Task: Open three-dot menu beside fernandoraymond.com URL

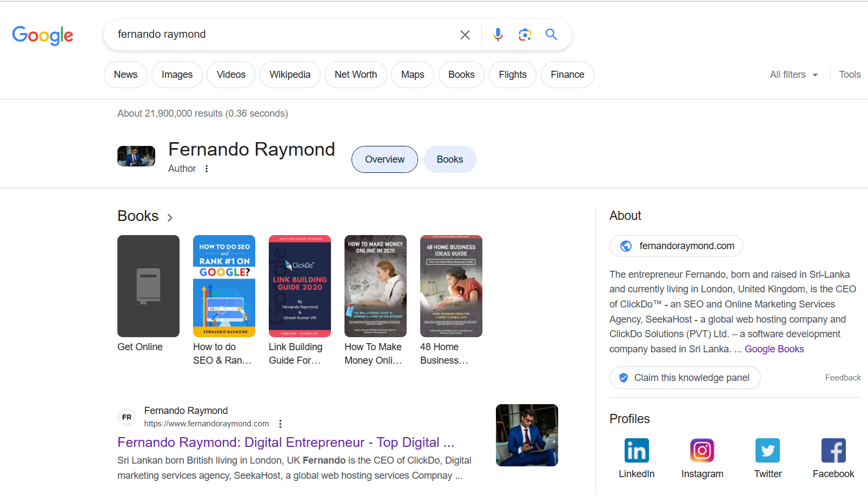Action: pos(280,424)
